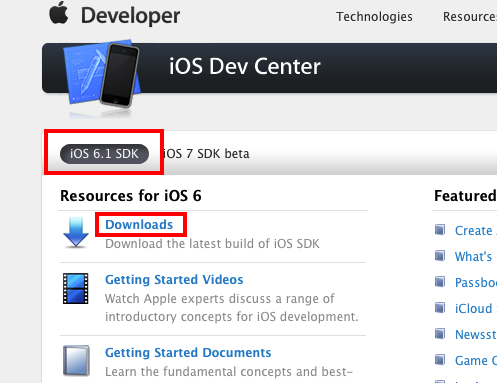Open the Resources menu

click(470, 17)
